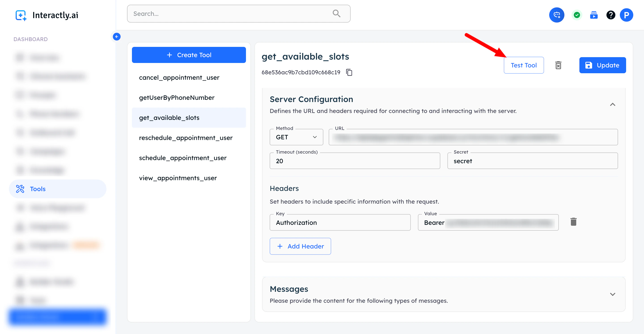Collapse the Server Configuration section

click(612, 104)
